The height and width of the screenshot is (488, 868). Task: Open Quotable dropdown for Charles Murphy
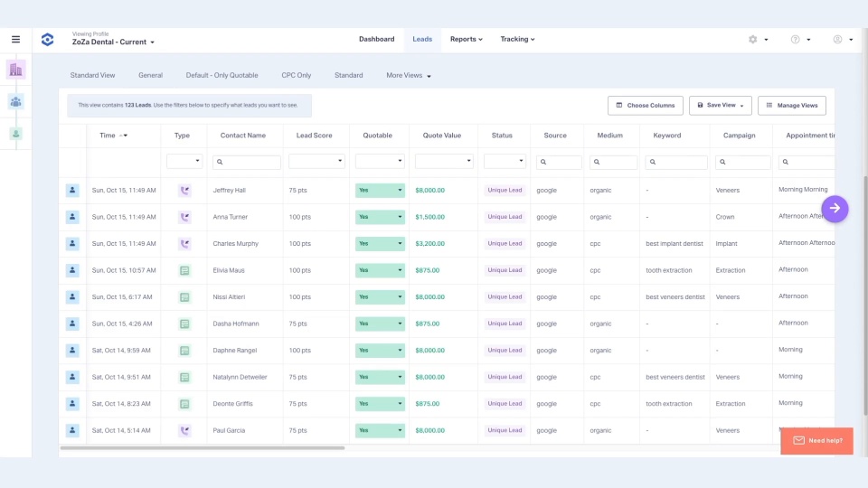click(x=380, y=244)
